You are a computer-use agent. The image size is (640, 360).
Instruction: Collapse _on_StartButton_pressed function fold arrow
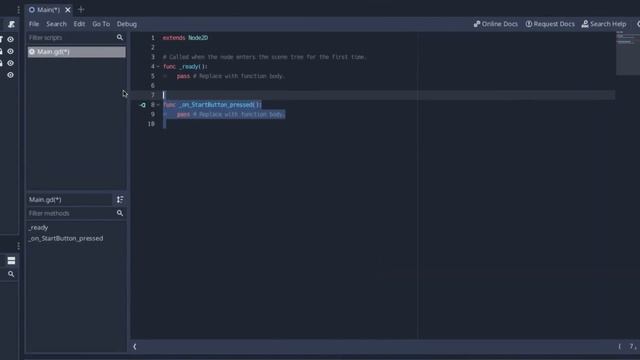click(x=158, y=105)
